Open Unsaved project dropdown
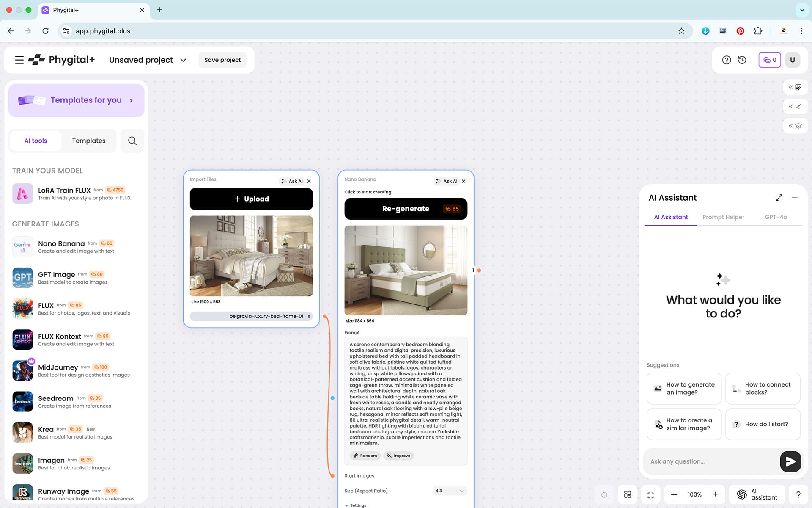This screenshot has height=508, width=812. pos(183,60)
